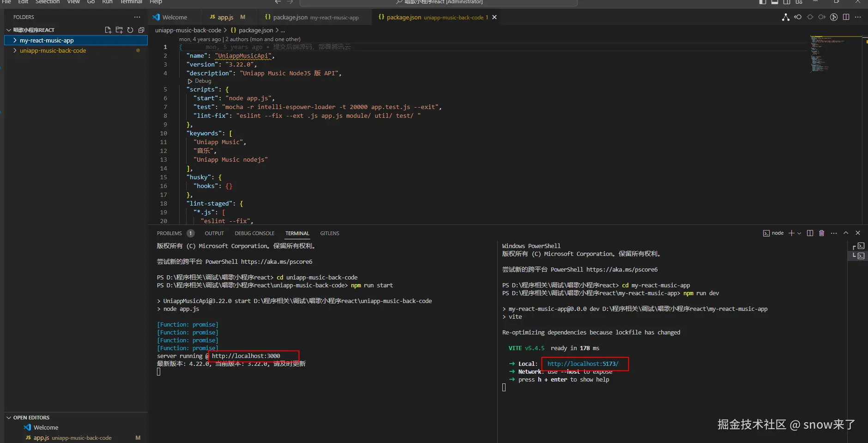868x443 pixels.
Task: Click the GitLens current revision circle icon
Action: (x=810, y=17)
